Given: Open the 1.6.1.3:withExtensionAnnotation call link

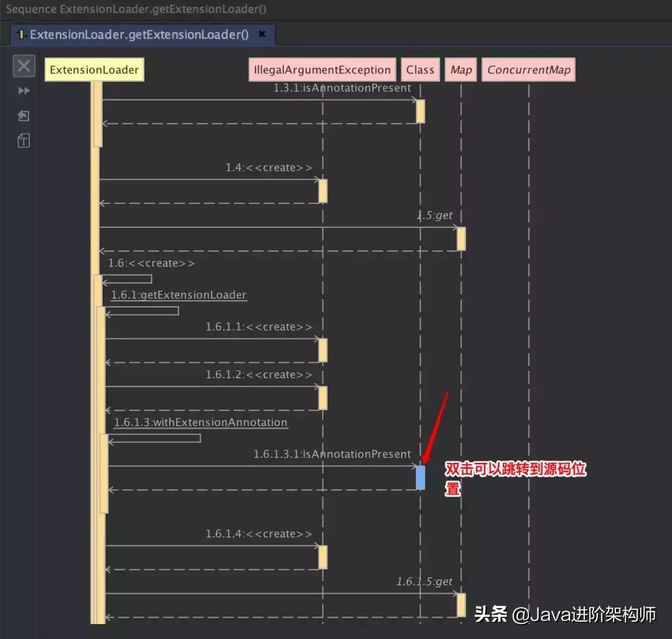Looking at the screenshot, I should point(200,422).
